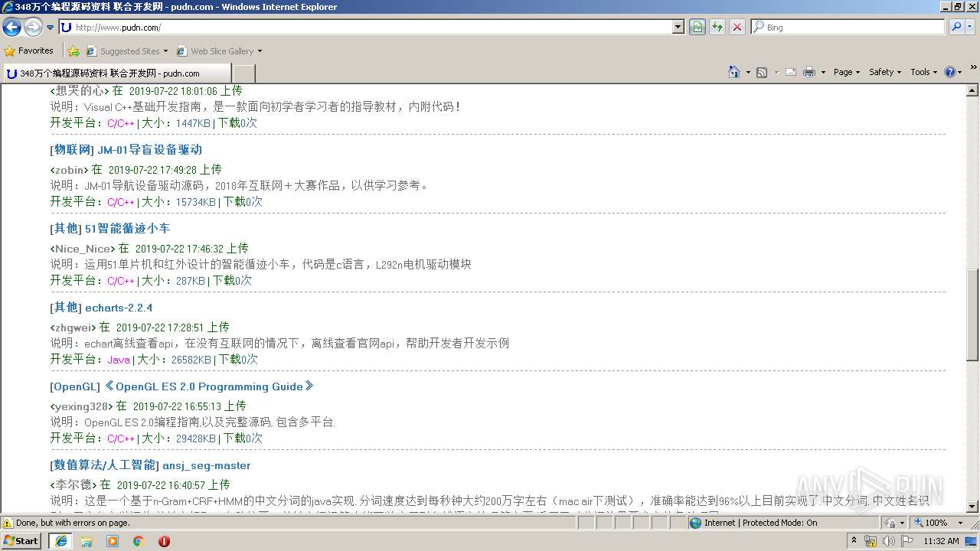Show hidden tray icons arrow
Viewport: 980px width, 551px height.
[x=854, y=541]
